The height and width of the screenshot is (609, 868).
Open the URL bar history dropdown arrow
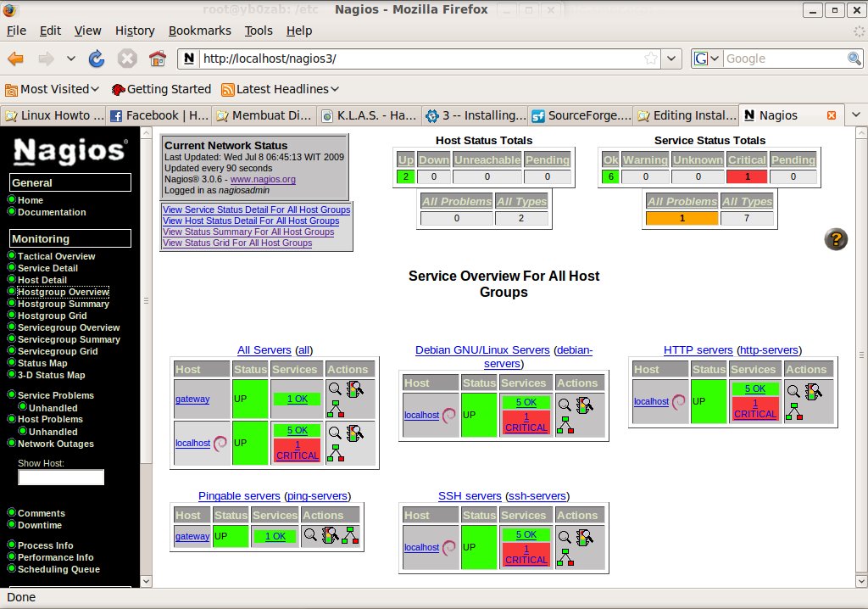tap(671, 59)
